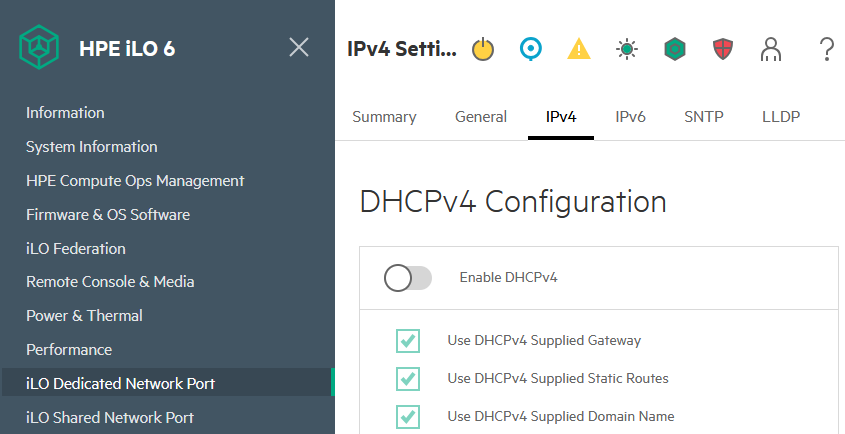Open Power & Thermal section
The image size is (845, 434).
tap(84, 315)
